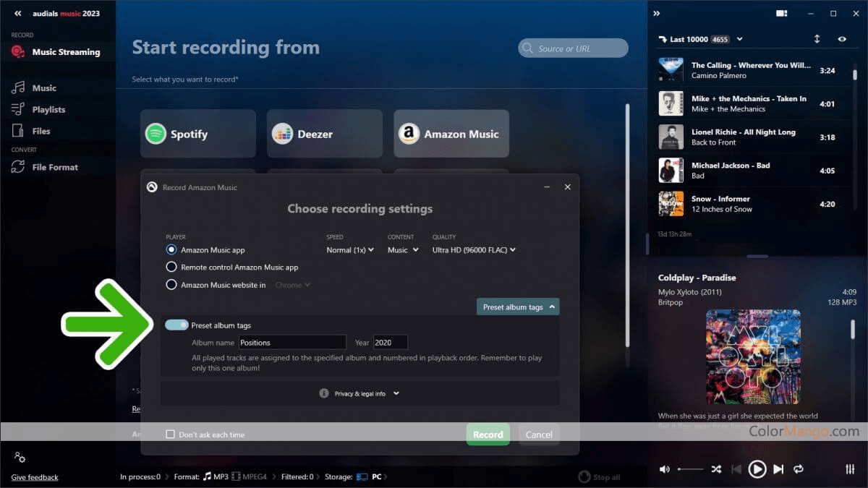Click the sort order arrows icon
This screenshot has height=488, width=868.
817,39
